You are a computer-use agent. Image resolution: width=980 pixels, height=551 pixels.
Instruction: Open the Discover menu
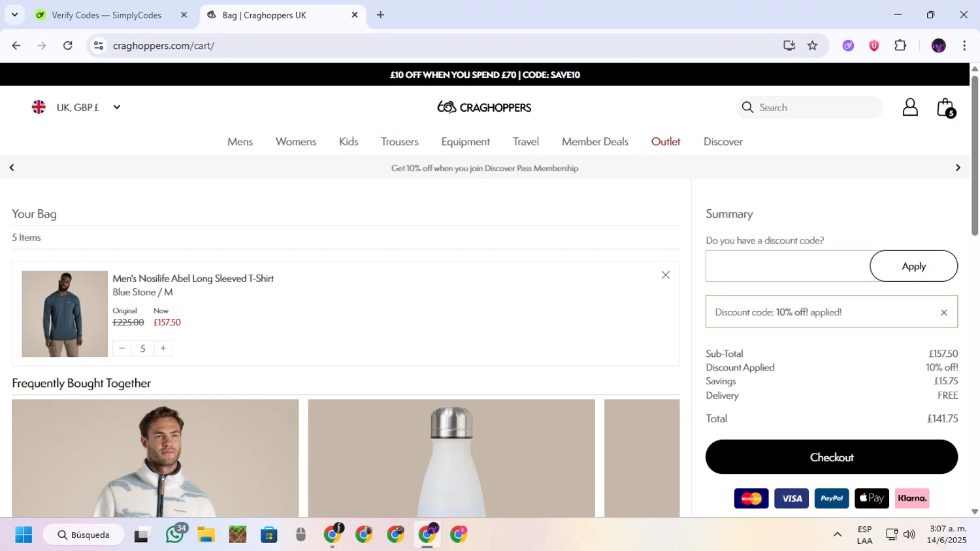pos(723,142)
